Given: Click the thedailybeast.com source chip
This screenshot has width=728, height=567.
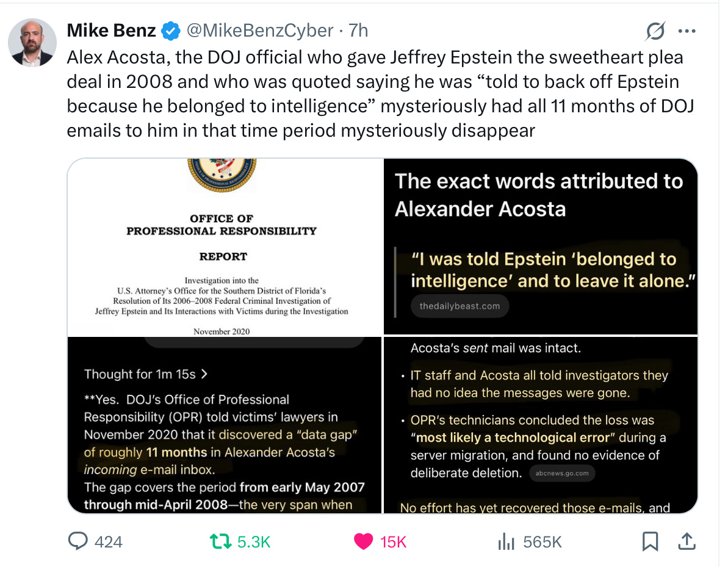Looking at the screenshot, I should tap(460, 306).
